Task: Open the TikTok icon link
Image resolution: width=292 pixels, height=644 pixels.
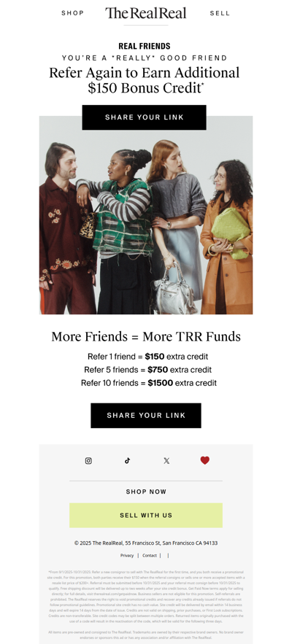Action: (128, 461)
